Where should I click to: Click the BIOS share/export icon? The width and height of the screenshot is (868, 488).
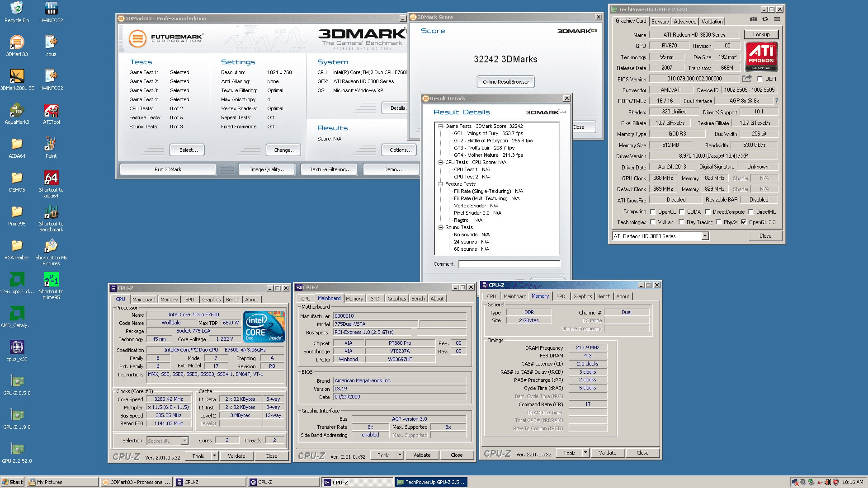[x=747, y=79]
